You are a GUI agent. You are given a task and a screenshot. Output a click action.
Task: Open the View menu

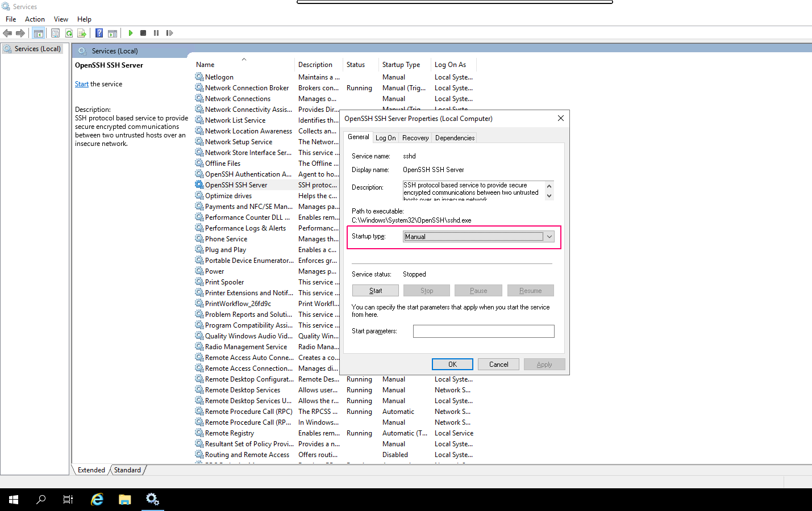click(61, 19)
